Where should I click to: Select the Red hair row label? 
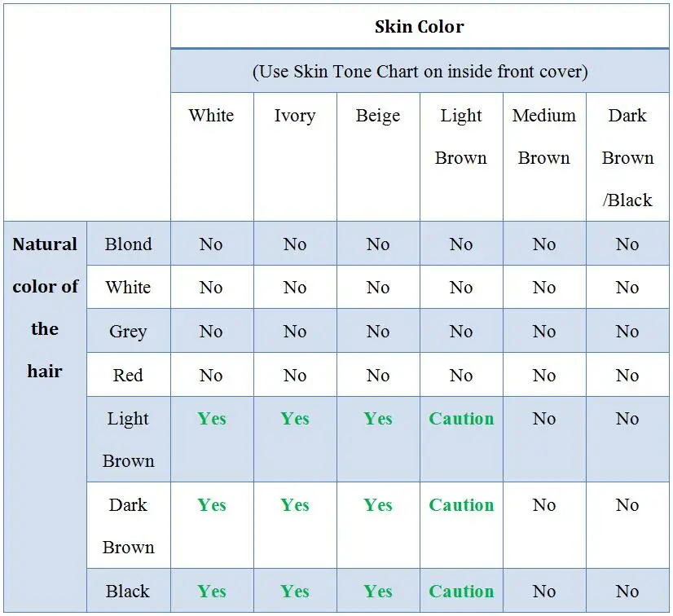click(x=128, y=375)
